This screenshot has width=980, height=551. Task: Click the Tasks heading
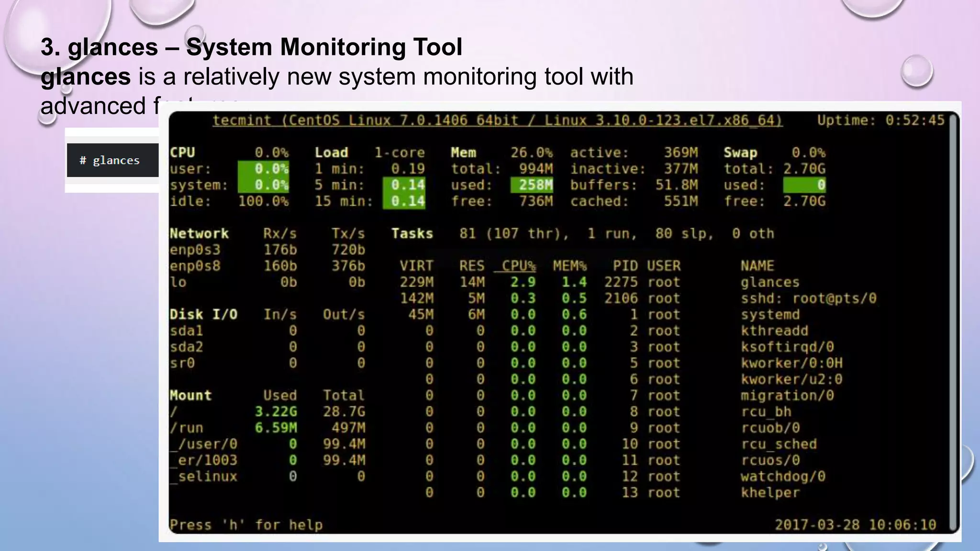412,233
